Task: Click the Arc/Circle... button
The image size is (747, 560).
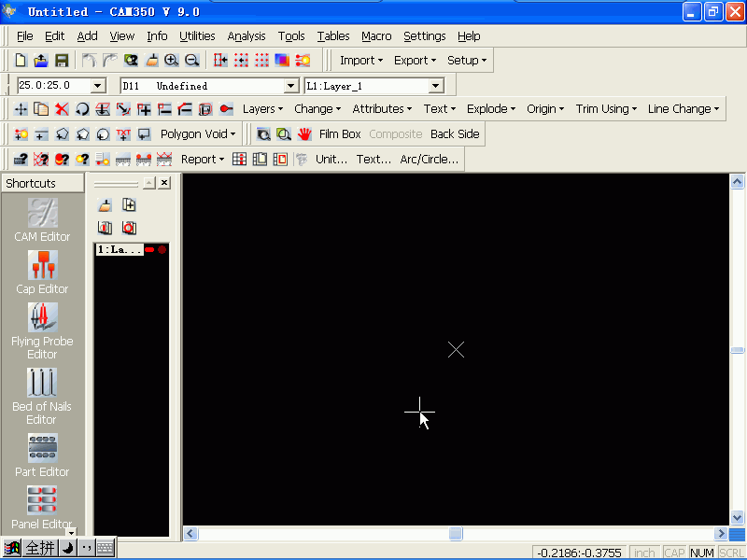Action: click(x=430, y=159)
